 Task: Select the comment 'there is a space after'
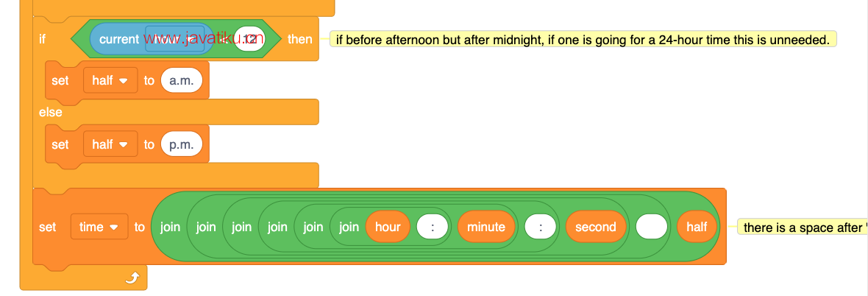coord(803,228)
